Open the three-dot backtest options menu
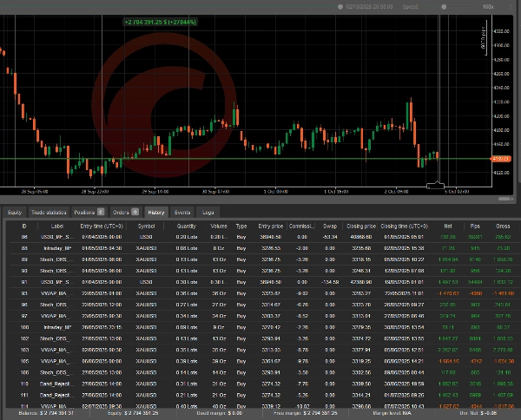The image size is (521, 420). pyautogui.click(x=511, y=7)
